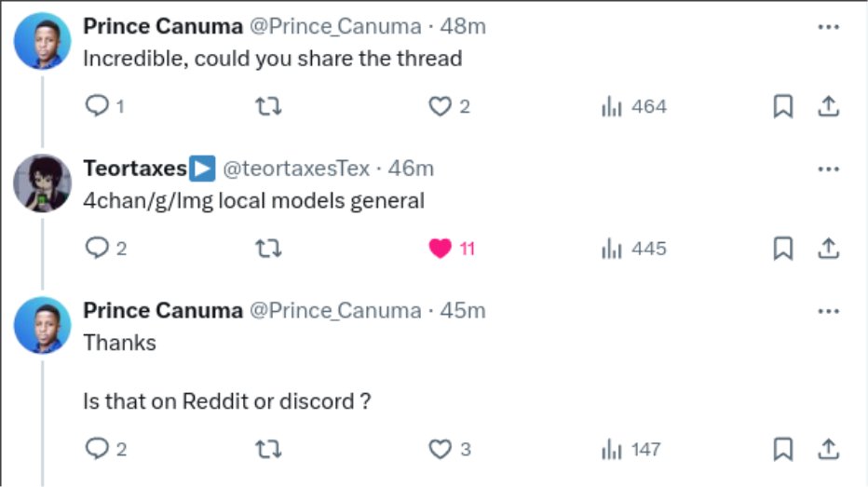The height and width of the screenshot is (487, 868).
Task: Retweet the '4chan/g/lmg local models' tweet
Action: click(x=268, y=249)
